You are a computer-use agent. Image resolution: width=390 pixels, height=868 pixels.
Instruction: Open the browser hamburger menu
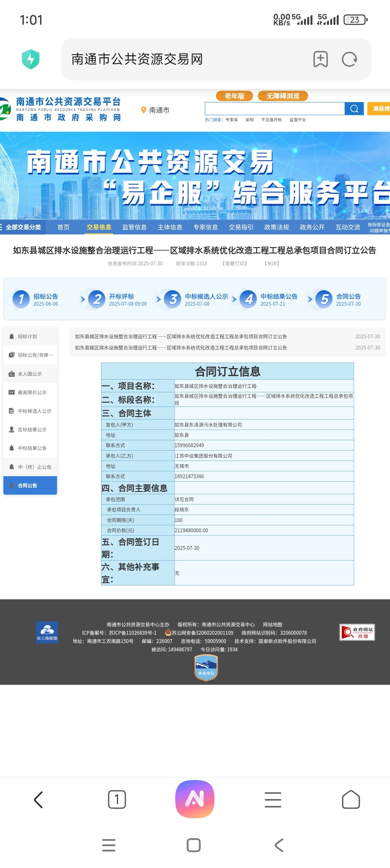(273, 800)
